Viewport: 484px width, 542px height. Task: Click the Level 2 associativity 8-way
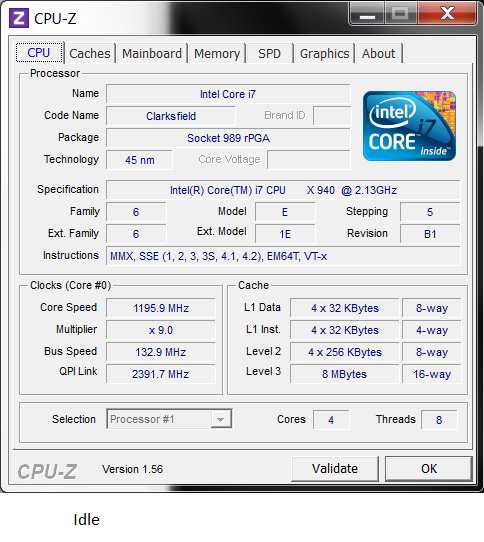point(432,352)
